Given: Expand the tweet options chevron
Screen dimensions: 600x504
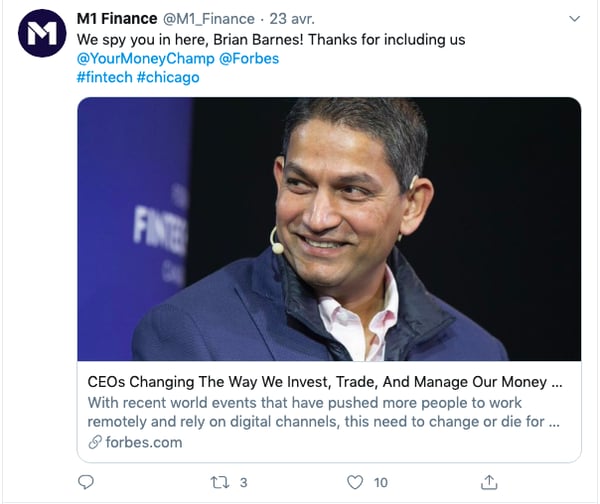Looking at the screenshot, I should pyautogui.click(x=574, y=18).
